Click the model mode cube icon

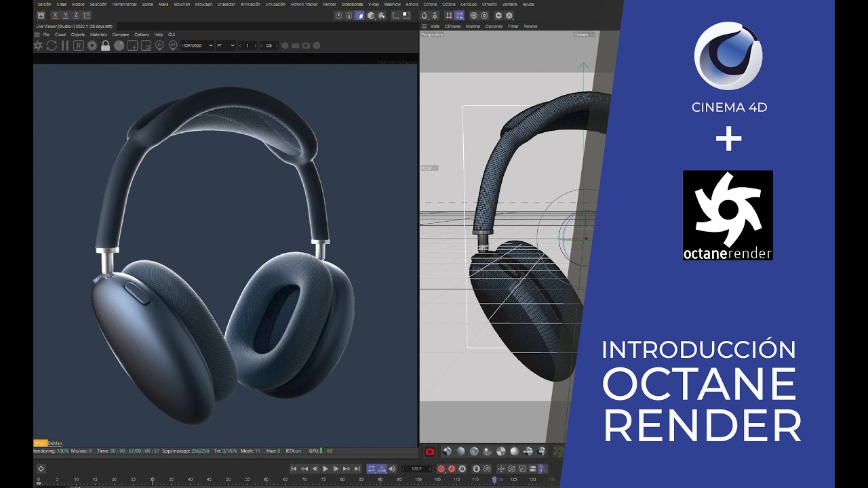pos(371,16)
